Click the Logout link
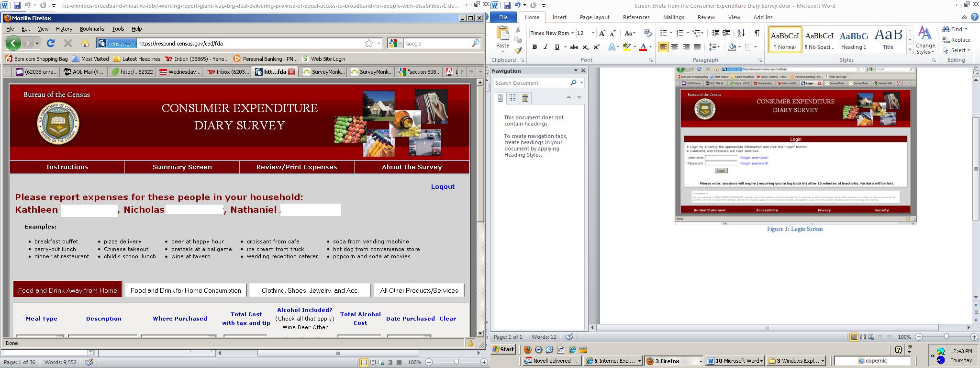The width and height of the screenshot is (980, 368). [443, 187]
